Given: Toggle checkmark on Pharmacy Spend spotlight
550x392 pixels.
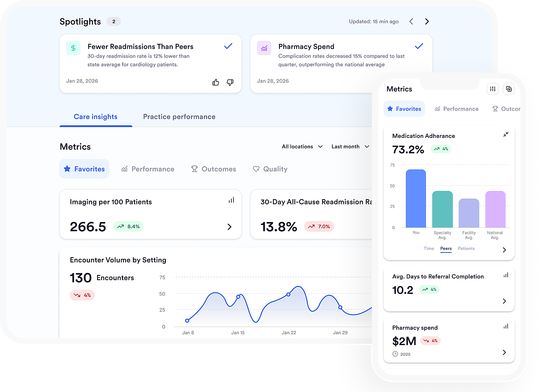Looking at the screenshot, I should coord(419,46).
